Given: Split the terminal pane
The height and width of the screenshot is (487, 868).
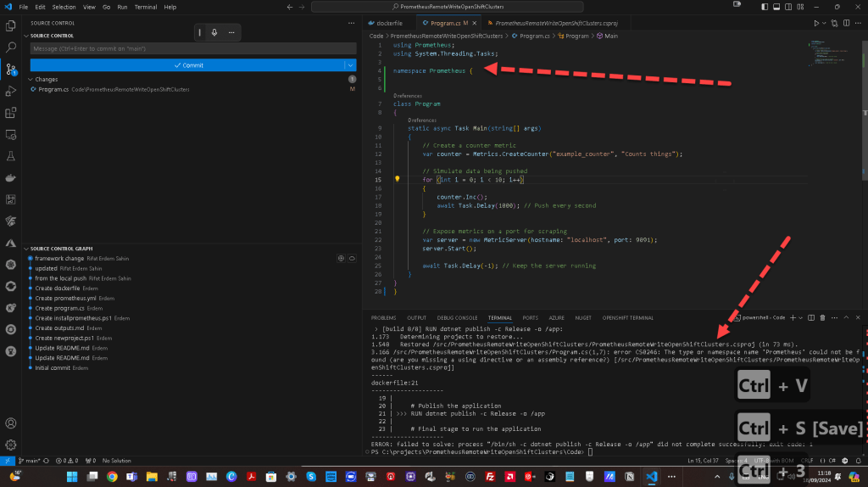Looking at the screenshot, I should tap(811, 318).
